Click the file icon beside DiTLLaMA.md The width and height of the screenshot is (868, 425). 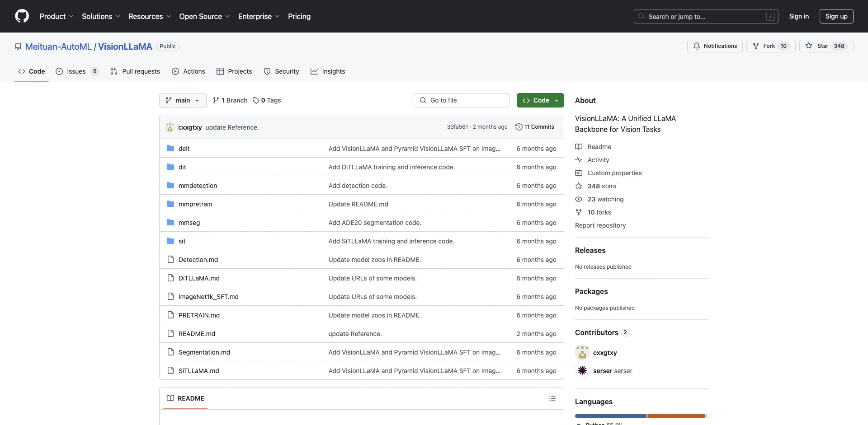170,278
